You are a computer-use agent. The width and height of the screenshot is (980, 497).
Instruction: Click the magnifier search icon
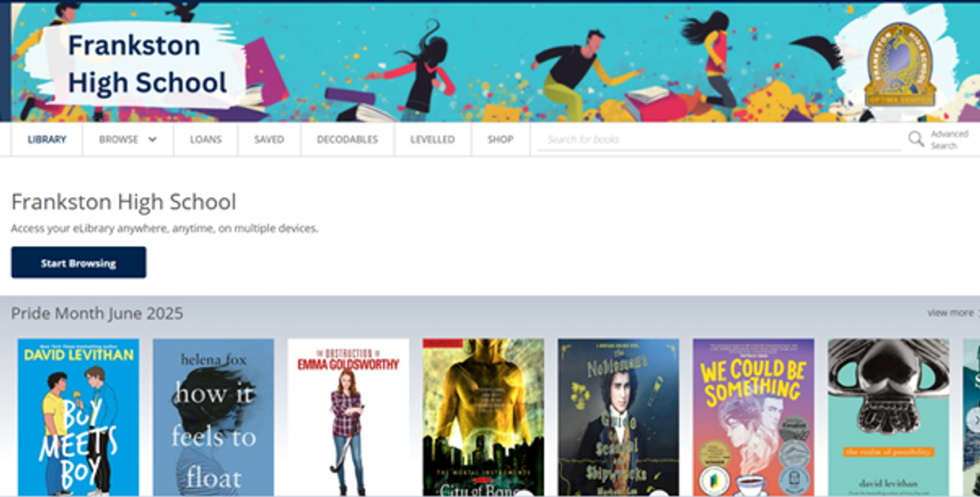pyautogui.click(x=916, y=140)
